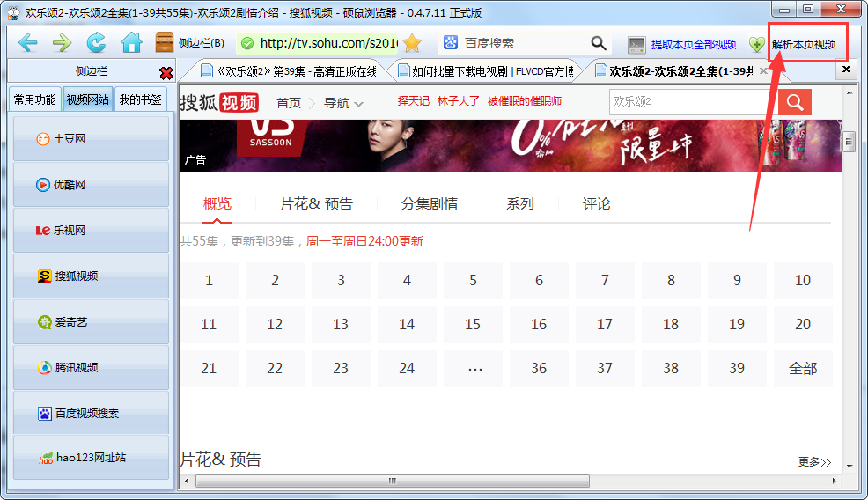Click the Sohu search field with 欢乐颂2
The height and width of the screenshot is (500, 868).
(694, 102)
